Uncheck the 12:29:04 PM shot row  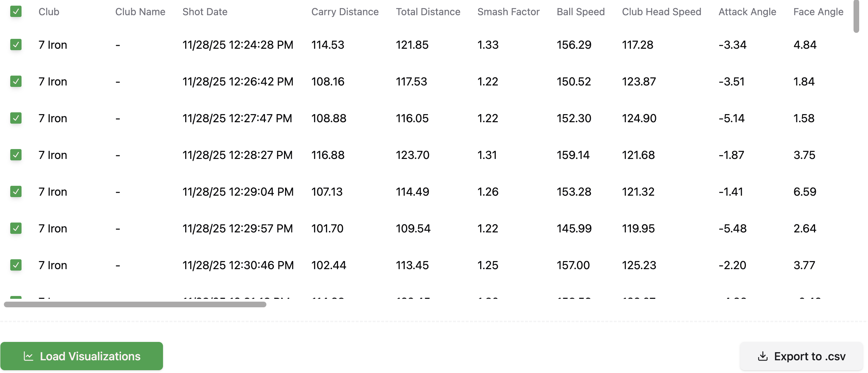coord(16,192)
